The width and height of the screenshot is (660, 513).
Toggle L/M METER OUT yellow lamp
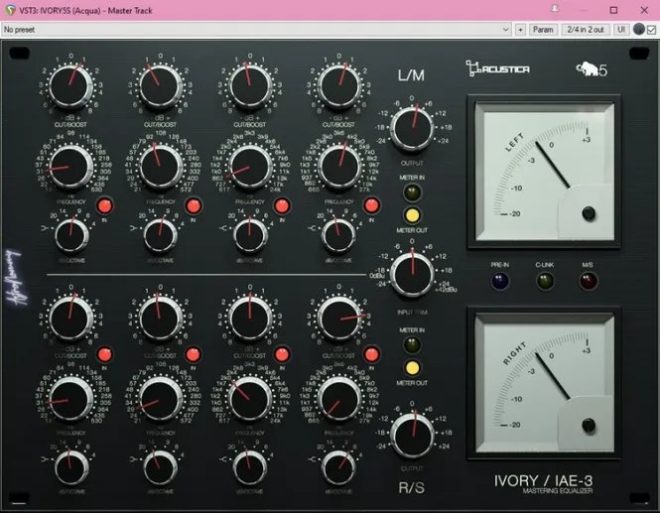pos(412,215)
